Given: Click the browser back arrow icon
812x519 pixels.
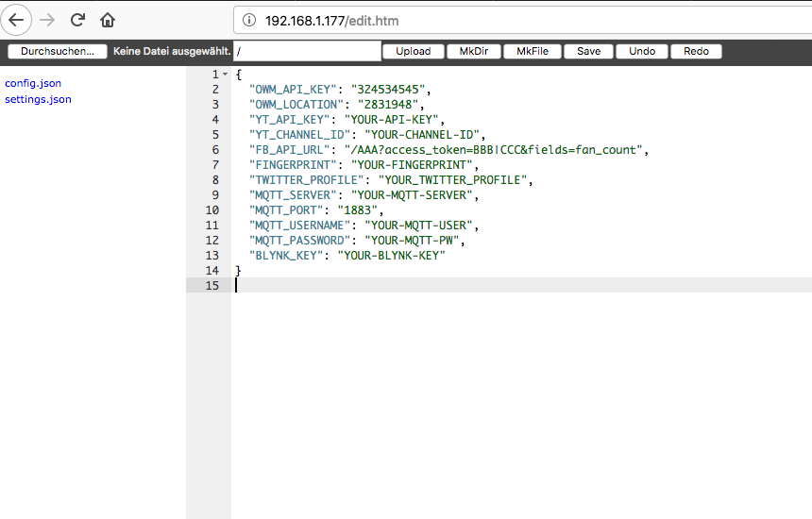Looking at the screenshot, I should pyautogui.click(x=18, y=20).
